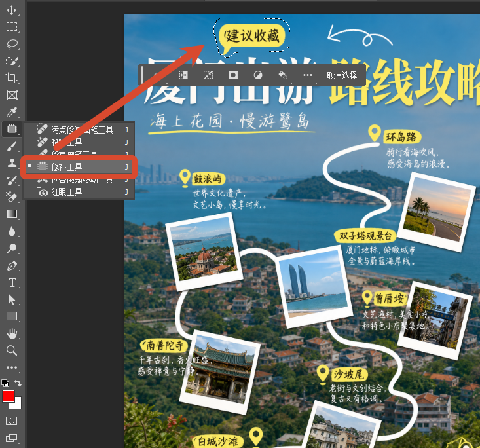
Task: Click the 南普陀寺 temple photo on canvas
Action: pyautogui.click(x=220, y=372)
